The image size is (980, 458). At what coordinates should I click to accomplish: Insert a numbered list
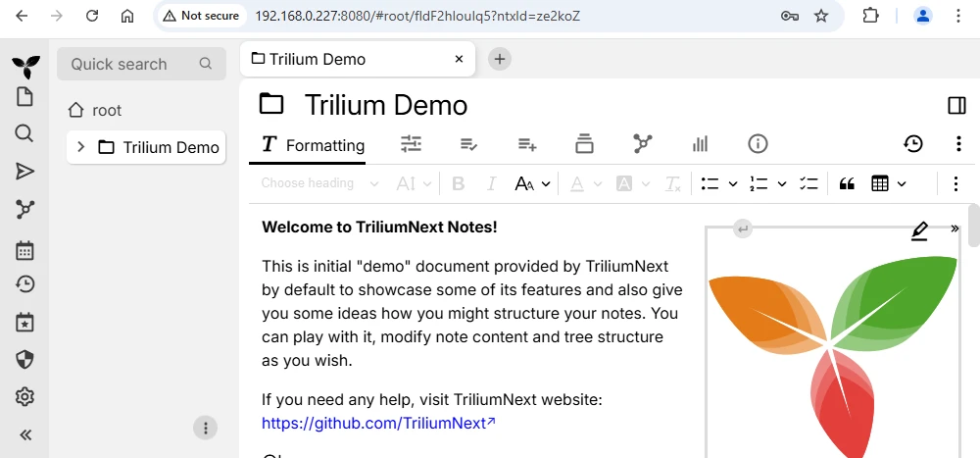(x=759, y=183)
